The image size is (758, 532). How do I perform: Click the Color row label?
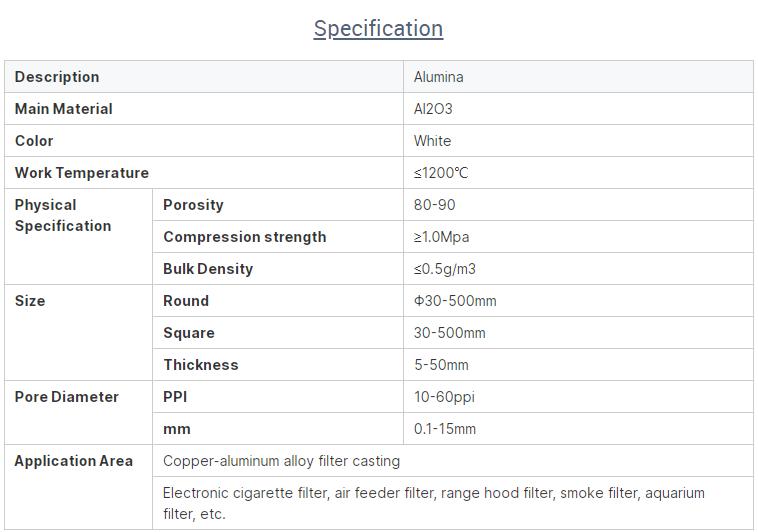(34, 141)
